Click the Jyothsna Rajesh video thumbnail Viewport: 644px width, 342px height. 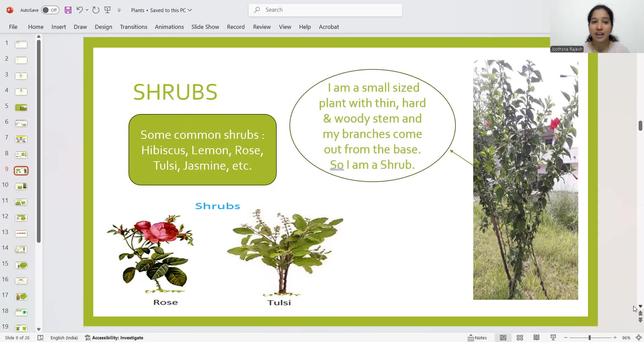pos(597,26)
